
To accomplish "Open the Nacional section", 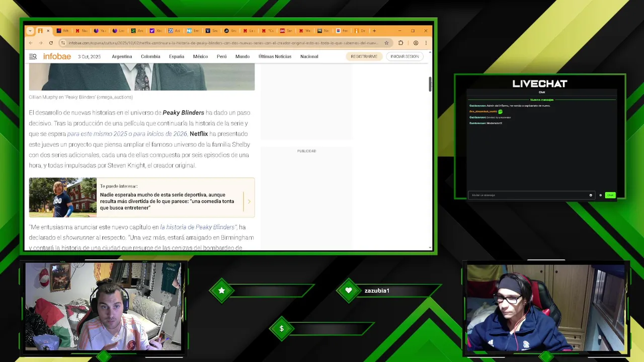I will coord(309,57).
